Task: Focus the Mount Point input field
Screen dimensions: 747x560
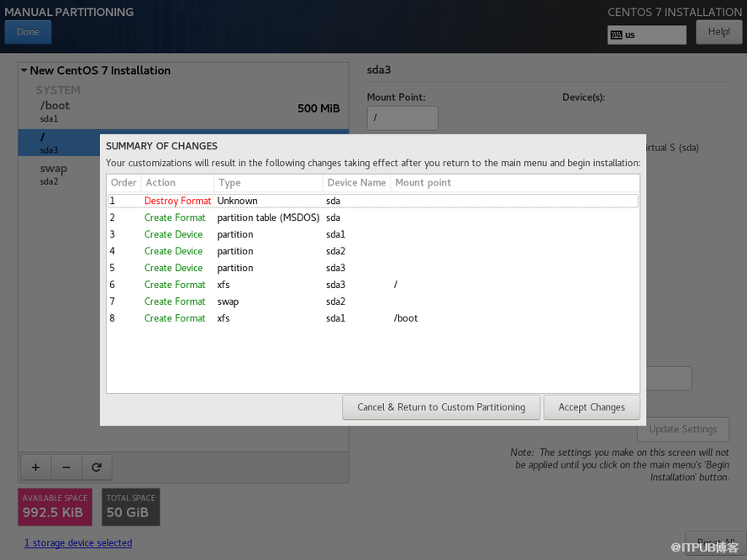Action: (402, 118)
